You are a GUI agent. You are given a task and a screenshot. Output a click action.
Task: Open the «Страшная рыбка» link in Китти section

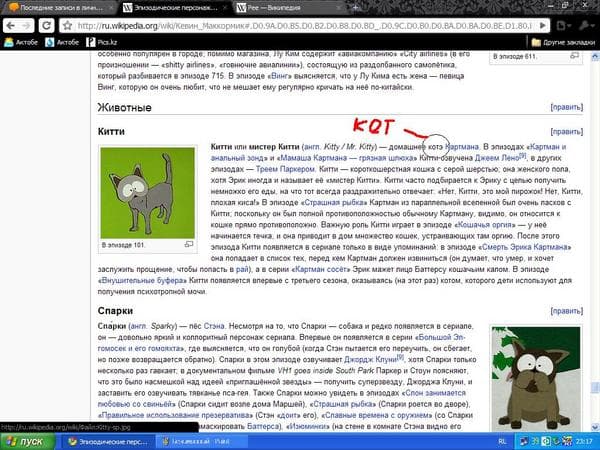(x=334, y=202)
